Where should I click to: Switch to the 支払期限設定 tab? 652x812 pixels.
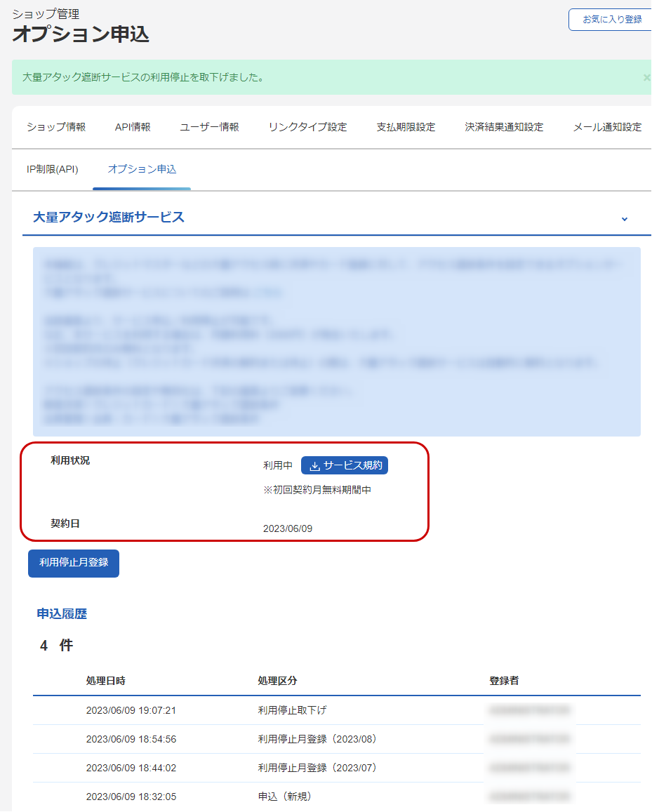point(406,127)
